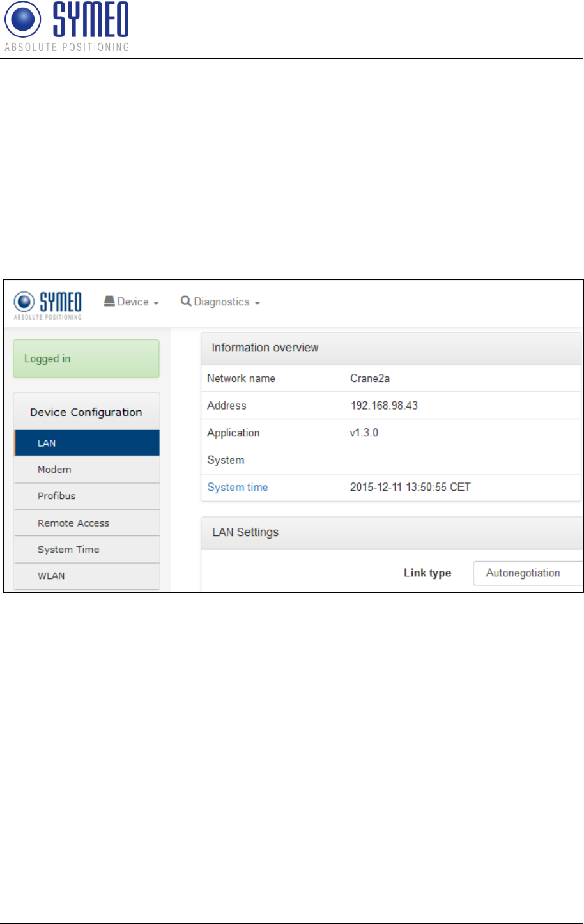Click the application version v1.3.0

[x=364, y=433]
